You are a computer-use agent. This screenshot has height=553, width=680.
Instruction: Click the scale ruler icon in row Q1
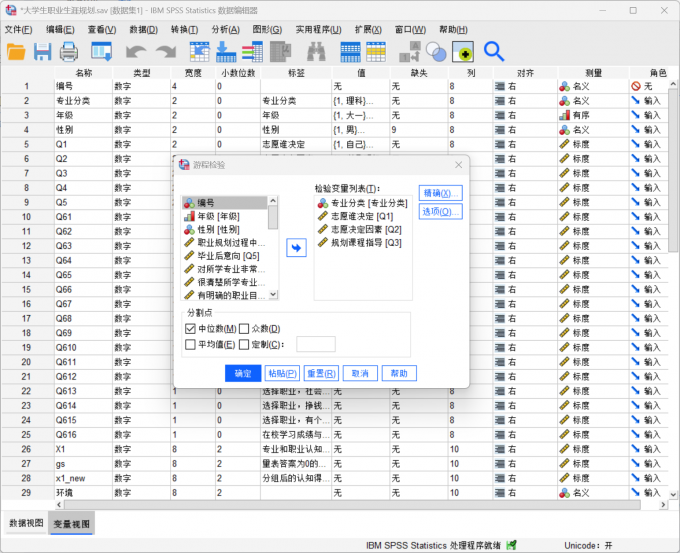pos(564,144)
